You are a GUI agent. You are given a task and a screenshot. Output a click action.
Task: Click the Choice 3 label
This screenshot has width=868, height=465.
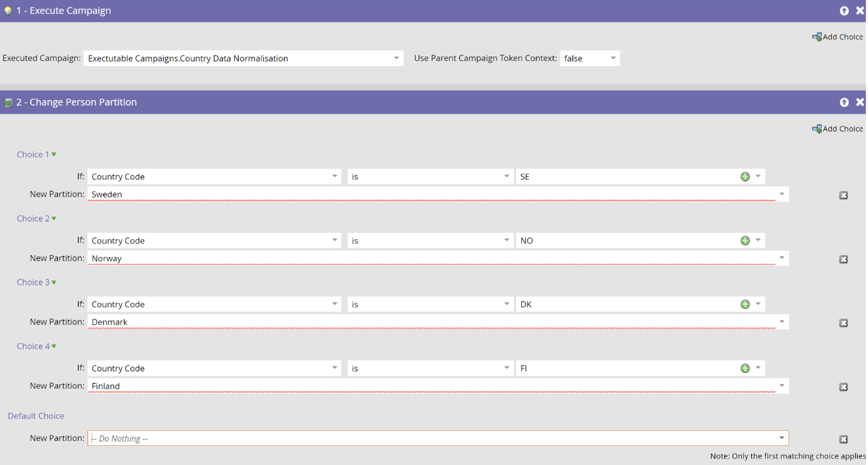point(33,282)
